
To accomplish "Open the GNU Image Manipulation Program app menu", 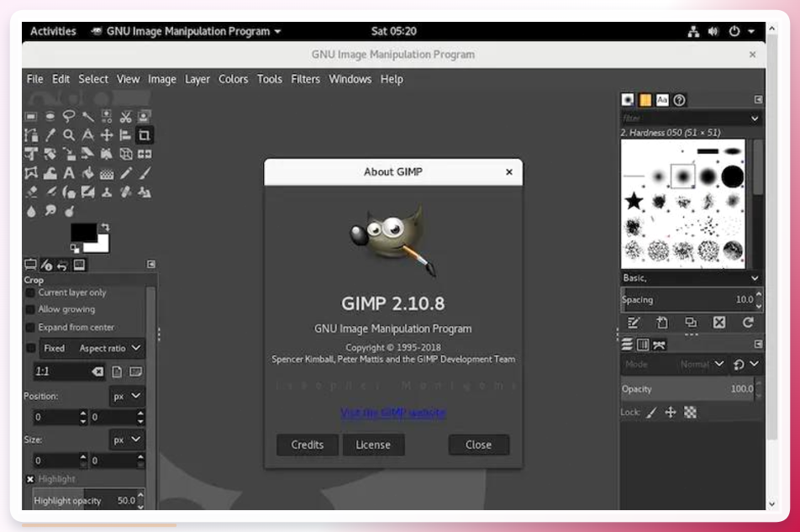I will pos(187,31).
